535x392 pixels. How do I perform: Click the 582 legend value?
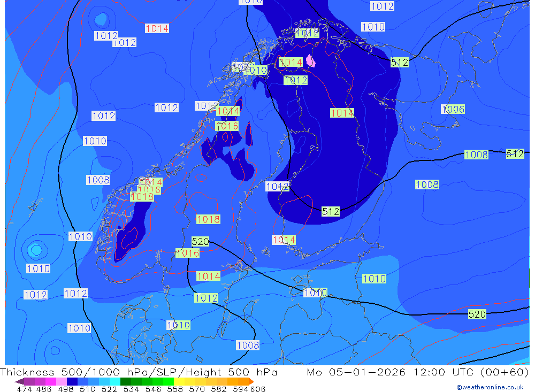point(218,389)
